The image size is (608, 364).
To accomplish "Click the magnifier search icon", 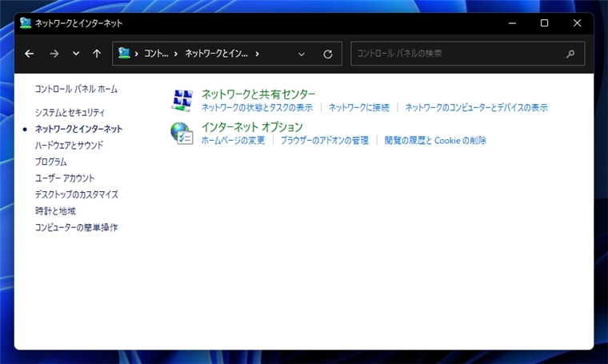I will click(570, 54).
